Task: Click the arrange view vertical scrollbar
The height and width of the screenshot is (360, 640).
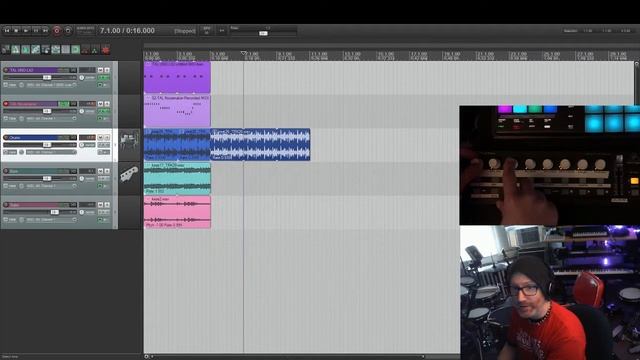Action: point(636,84)
